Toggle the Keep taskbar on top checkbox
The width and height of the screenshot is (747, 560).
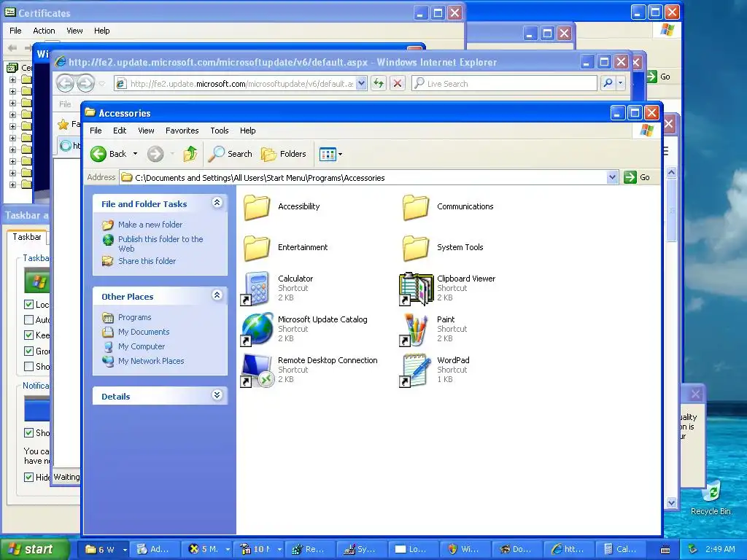pos(28,335)
